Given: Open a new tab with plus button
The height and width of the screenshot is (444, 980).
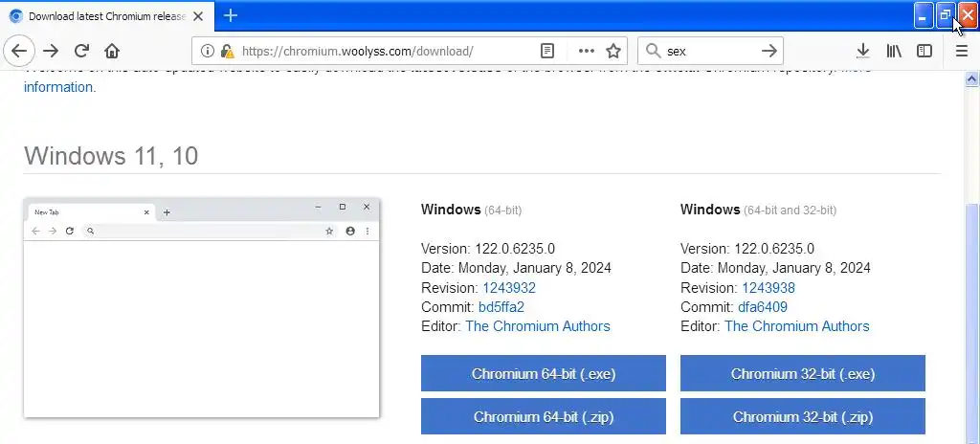Looking at the screenshot, I should pos(231,15).
